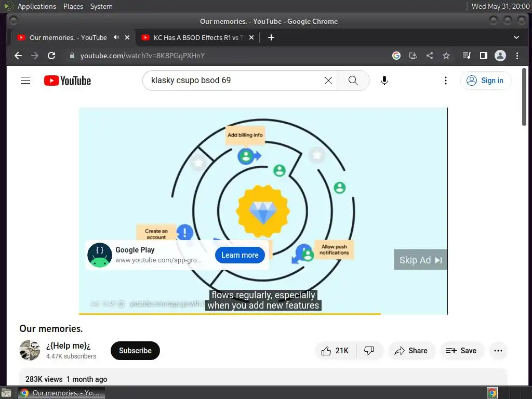Click the video title Our memories.
Viewport: 532px width, 399px height.
point(51,328)
